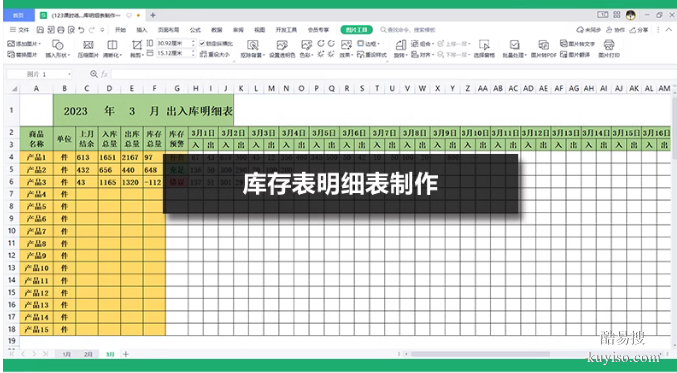Add a new sheet with the plus button
The width and height of the screenshot is (677, 373).
pos(126,354)
